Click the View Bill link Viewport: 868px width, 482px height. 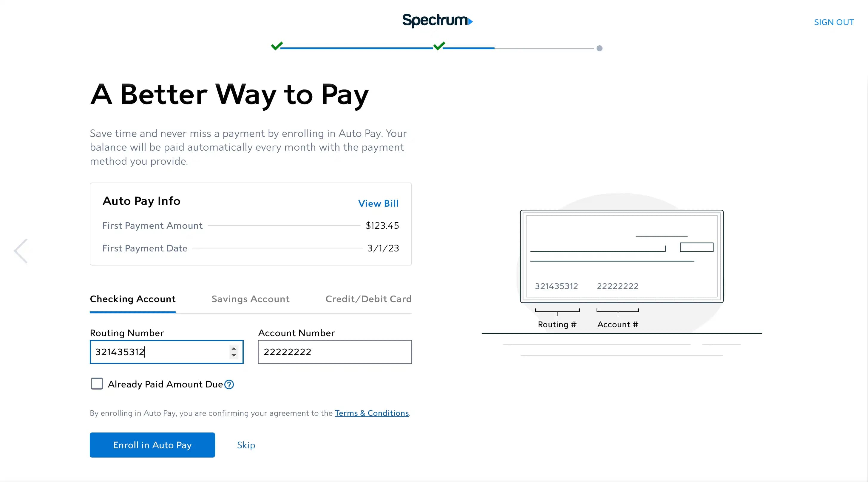pyautogui.click(x=379, y=203)
